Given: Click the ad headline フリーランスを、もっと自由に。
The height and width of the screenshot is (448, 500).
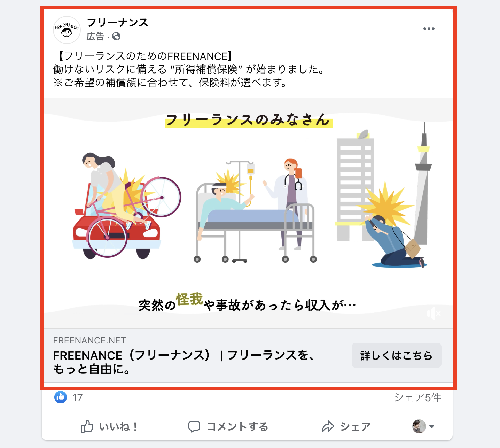Looking at the screenshot, I should [184, 362].
